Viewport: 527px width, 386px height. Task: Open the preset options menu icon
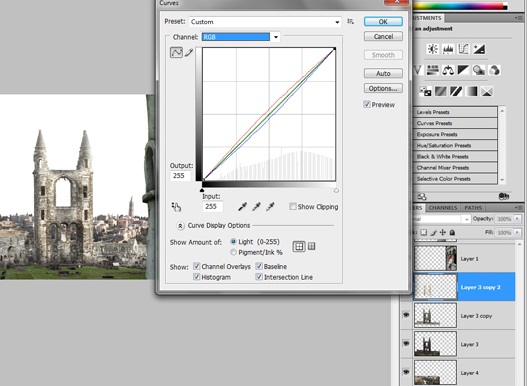[351, 22]
